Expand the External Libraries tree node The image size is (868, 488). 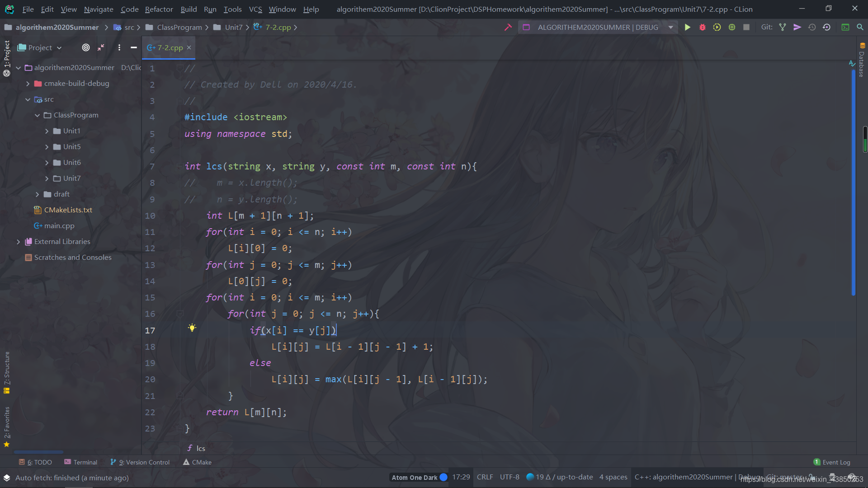(18, 241)
